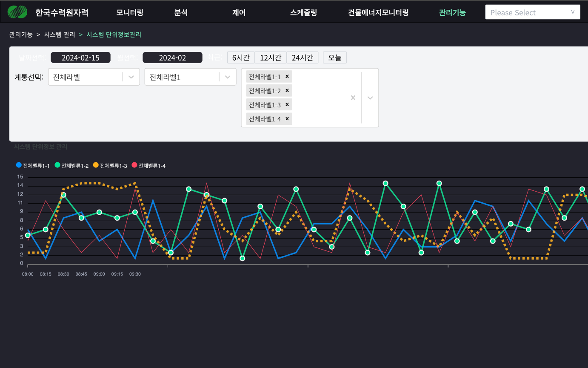Click the 08:45 x-axis label

pyautogui.click(x=81, y=274)
